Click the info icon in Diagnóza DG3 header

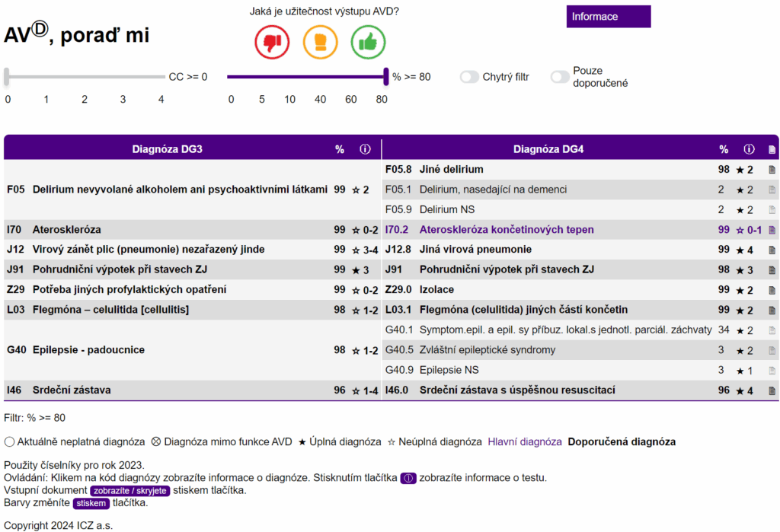click(365, 149)
